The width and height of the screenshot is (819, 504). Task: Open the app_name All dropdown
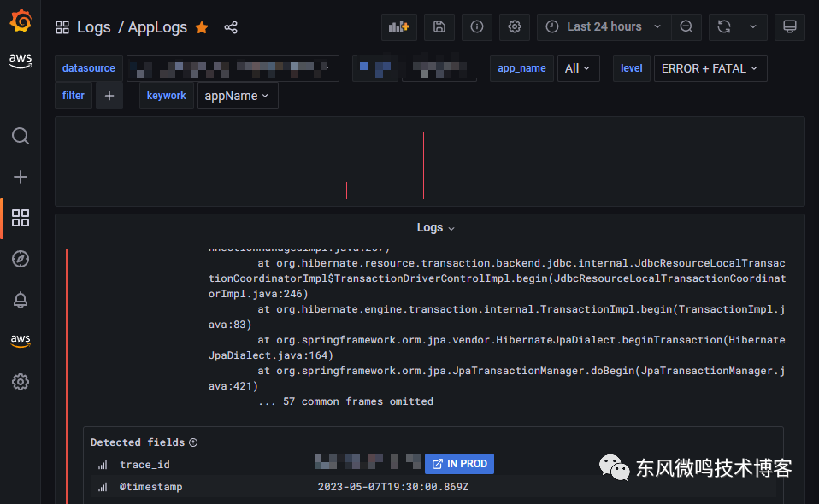click(x=578, y=68)
